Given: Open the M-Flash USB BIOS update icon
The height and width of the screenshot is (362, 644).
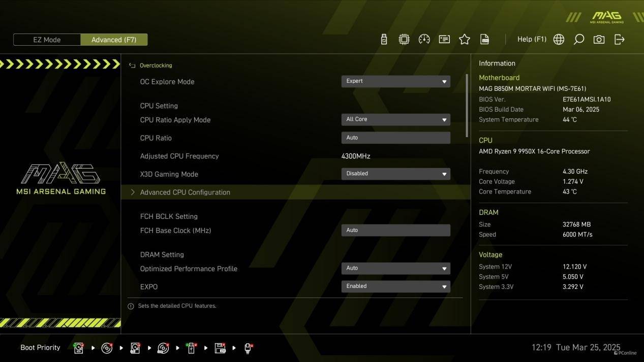Looking at the screenshot, I should click(384, 39).
